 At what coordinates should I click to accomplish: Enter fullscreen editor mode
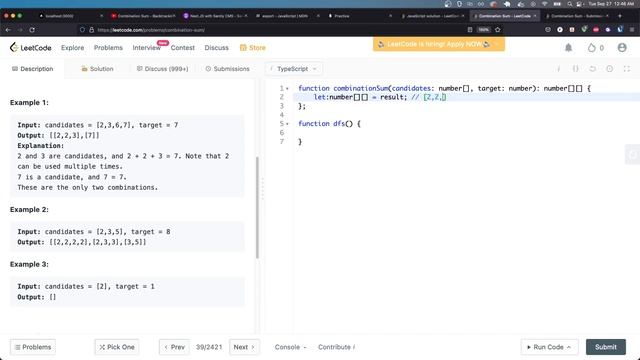pos(627,69)
